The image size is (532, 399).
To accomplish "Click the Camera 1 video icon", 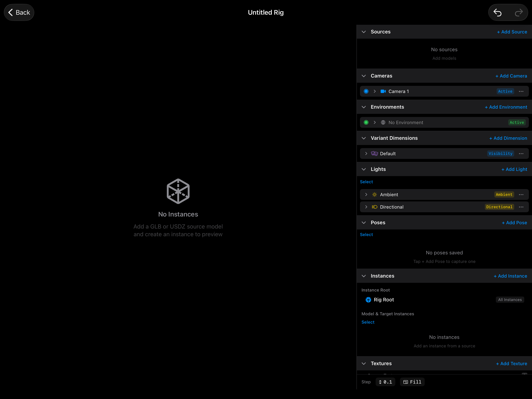I will pyautogui.click(x=383, y=91).
